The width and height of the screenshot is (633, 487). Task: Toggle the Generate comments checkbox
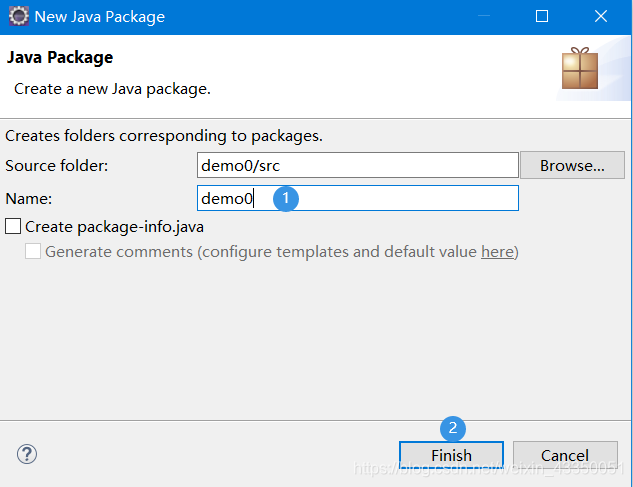(33, 252)
